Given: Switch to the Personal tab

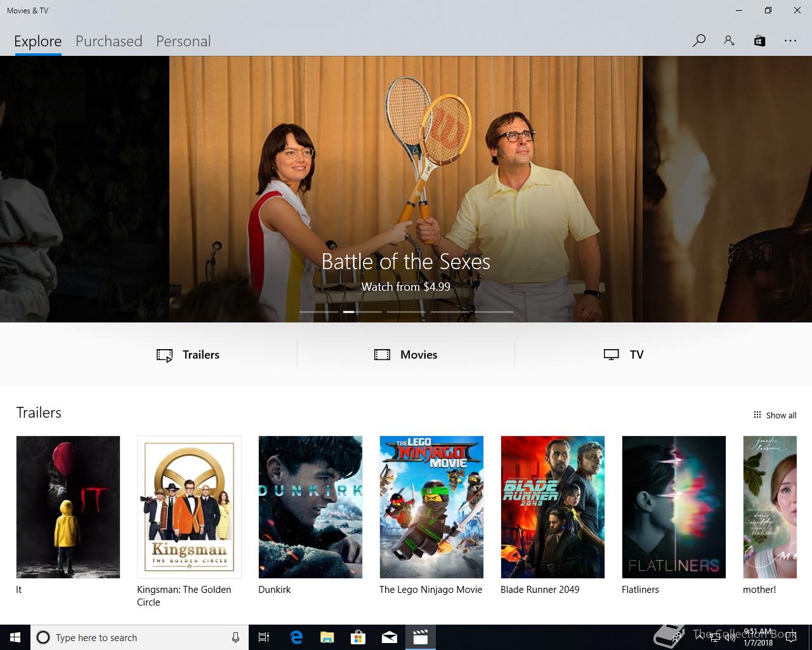Looking at the screenshot, I should [x=183, y=41].
